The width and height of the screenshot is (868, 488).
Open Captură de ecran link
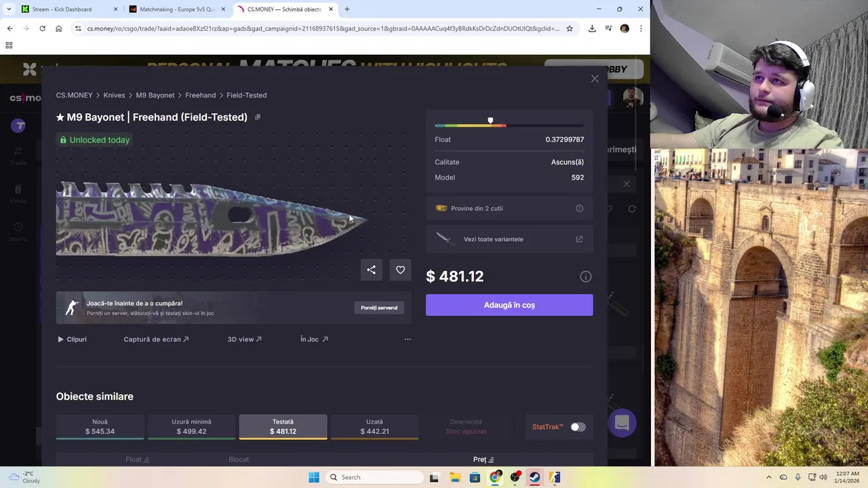(156, 339)
